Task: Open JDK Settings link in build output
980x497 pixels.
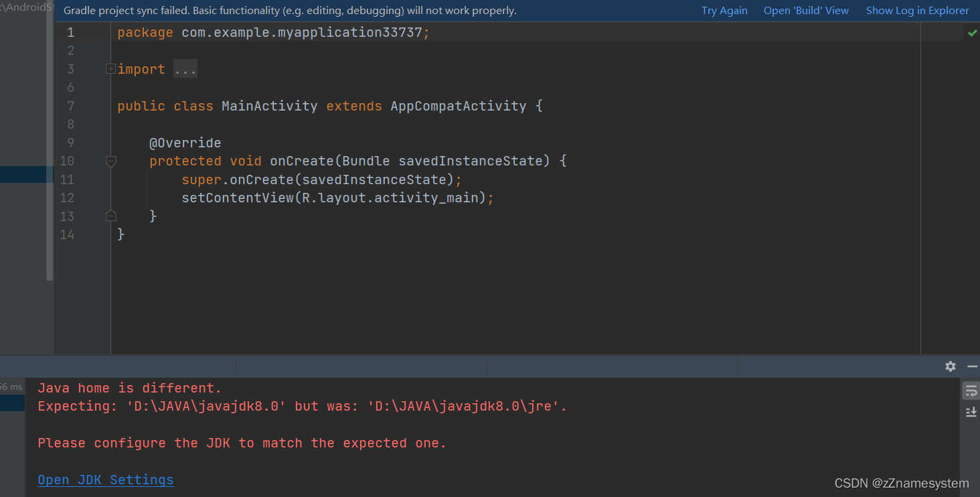Action: 106,480
